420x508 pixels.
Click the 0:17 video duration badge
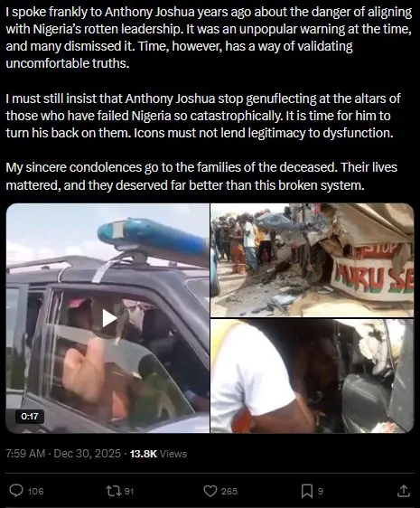[30, 417]
